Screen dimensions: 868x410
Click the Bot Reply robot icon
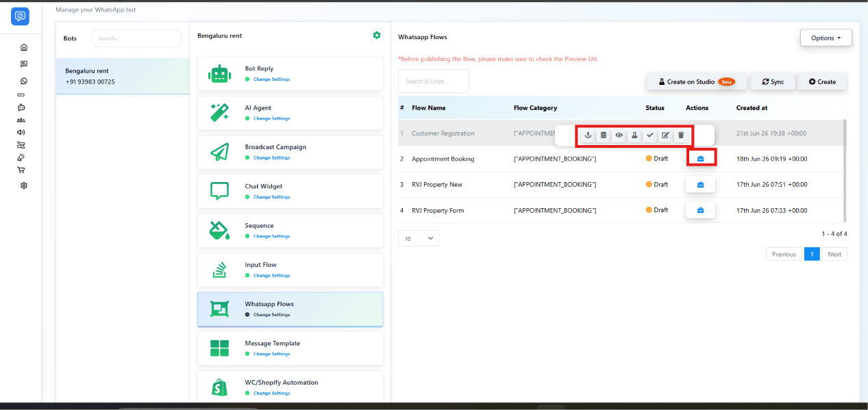click(219, 74)
